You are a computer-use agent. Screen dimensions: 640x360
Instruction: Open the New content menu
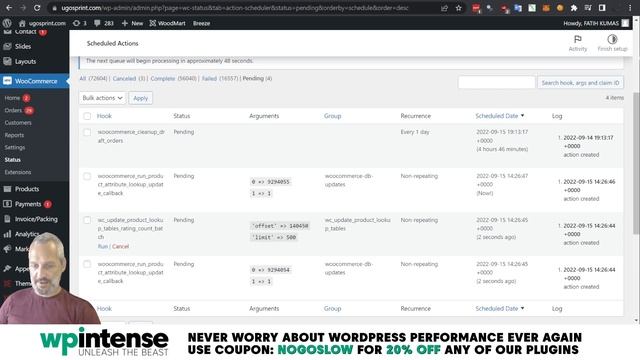point(132,23)
